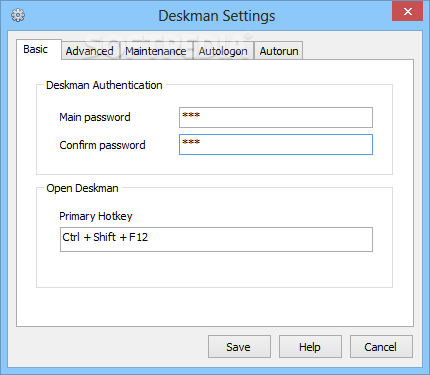This screenshot has height=375, width=430.
Task: Focus the Main password field
Action: (276, 117)
